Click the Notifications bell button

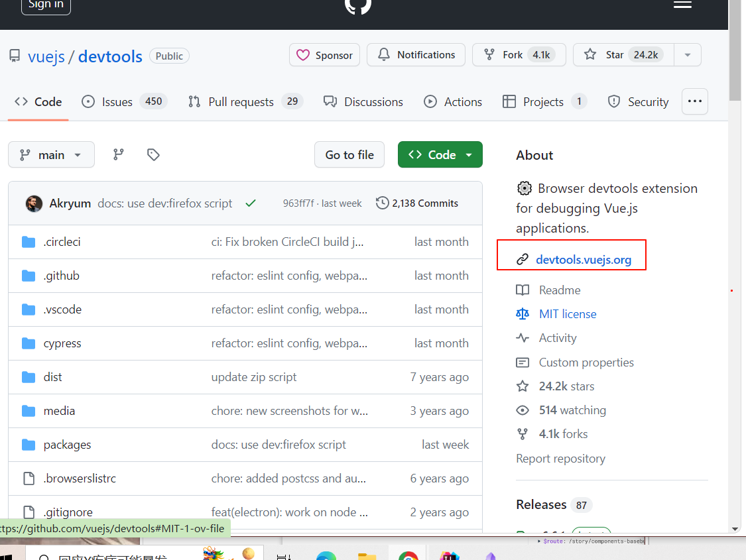pos(416,55)
